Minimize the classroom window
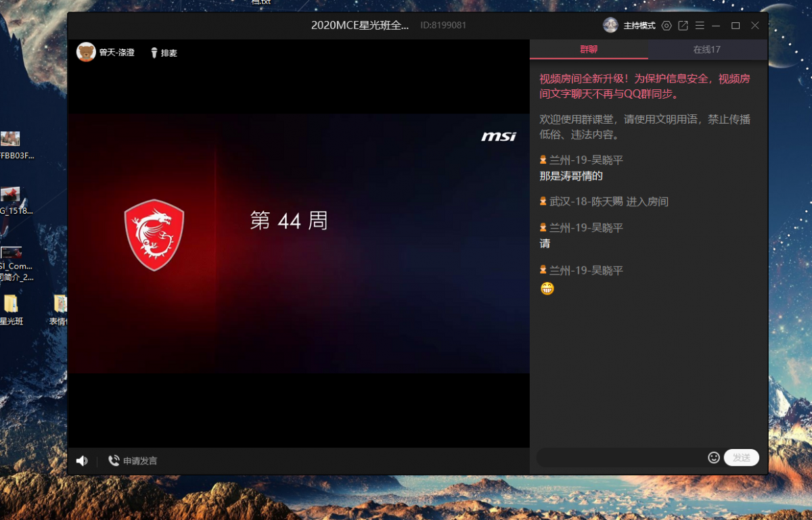Image resolution: width=812 pixels, height=520 pixels. (716, 26)
